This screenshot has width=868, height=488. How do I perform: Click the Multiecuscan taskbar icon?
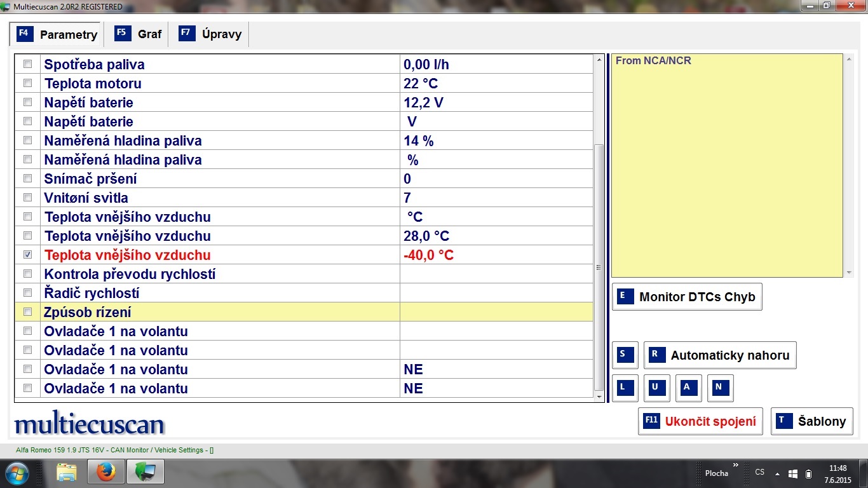point(146,472)
